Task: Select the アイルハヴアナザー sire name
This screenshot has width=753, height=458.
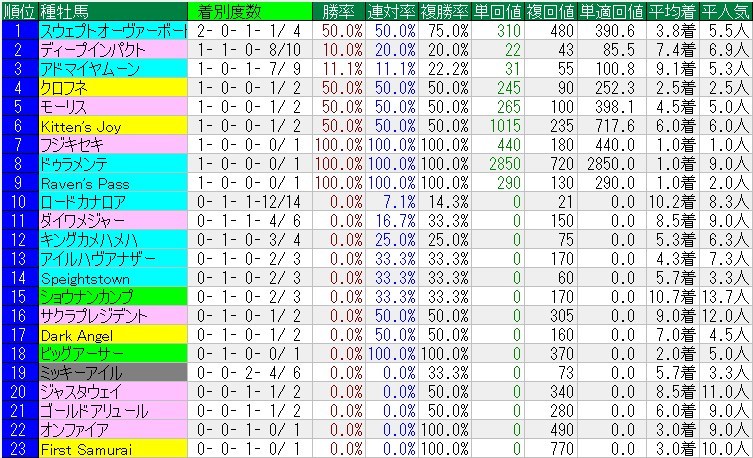Action: (x=113, y=259)
